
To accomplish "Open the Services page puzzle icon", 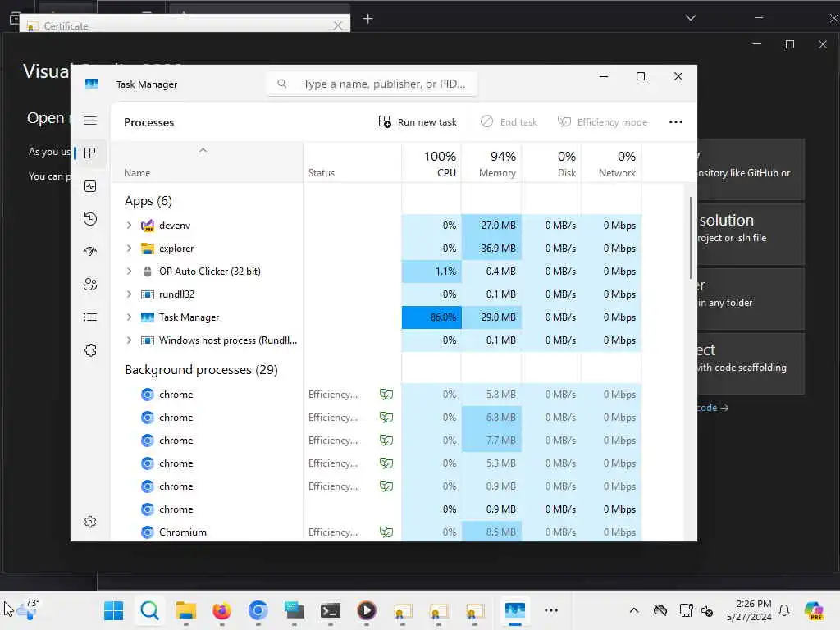I will (90, 349).
